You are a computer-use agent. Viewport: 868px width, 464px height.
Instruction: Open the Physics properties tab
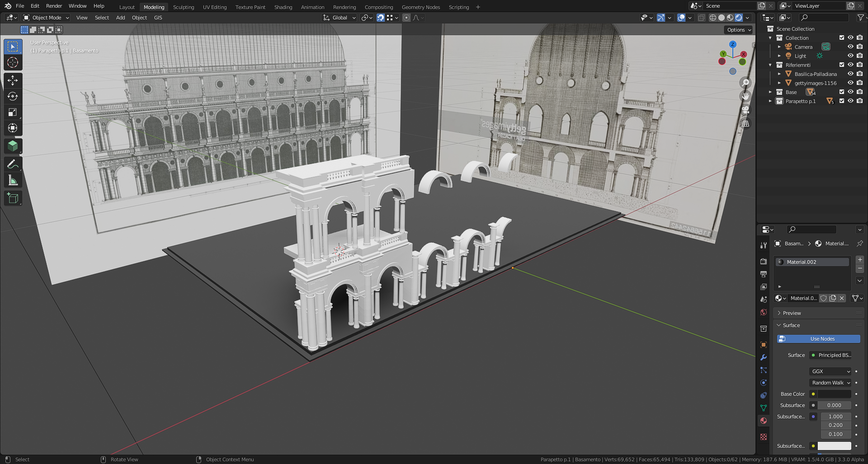(x=764, y=382)
